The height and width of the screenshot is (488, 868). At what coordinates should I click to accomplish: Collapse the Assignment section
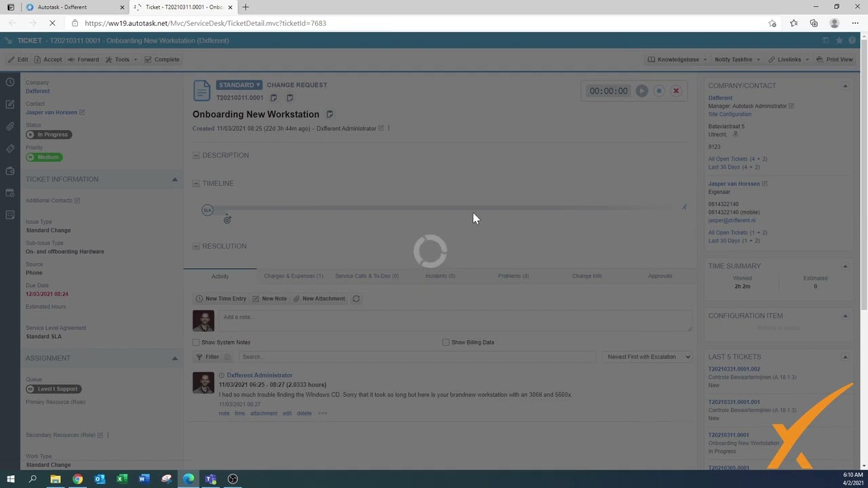pos(174,359)
